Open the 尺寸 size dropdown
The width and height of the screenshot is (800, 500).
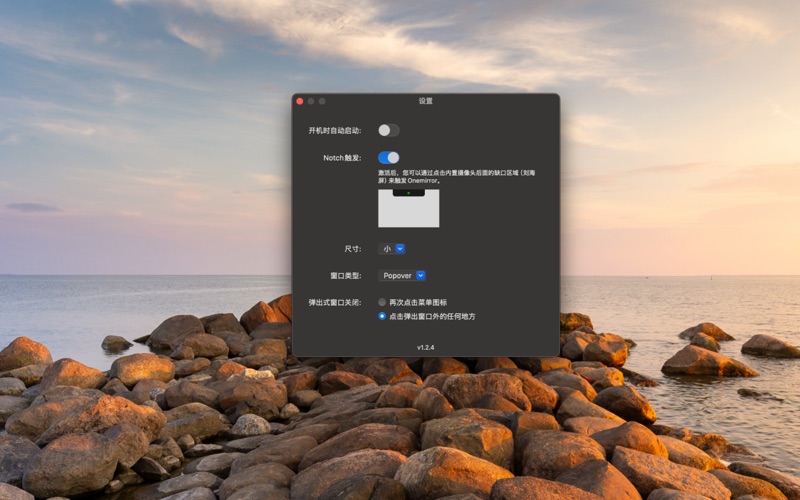pos(392,248)
